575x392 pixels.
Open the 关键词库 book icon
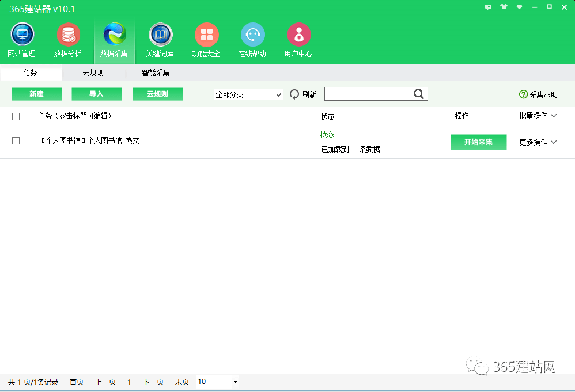pyautogui.click(x=160, y=35)
